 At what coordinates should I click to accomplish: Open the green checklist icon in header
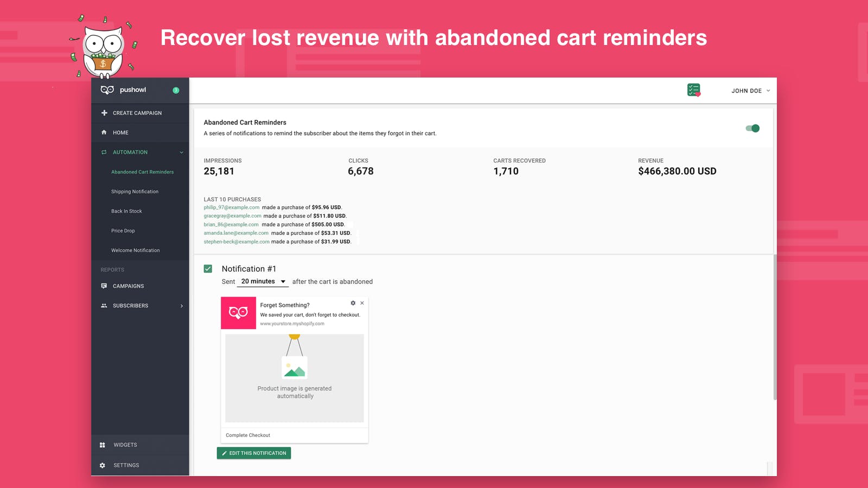tap(694, 90)
